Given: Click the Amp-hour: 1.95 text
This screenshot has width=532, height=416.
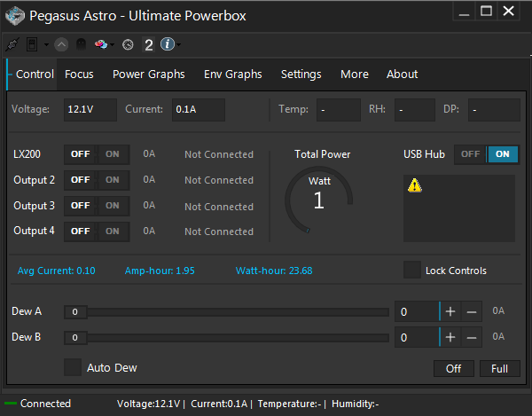Looking at the screenshot, I should [x=160, y=271].
